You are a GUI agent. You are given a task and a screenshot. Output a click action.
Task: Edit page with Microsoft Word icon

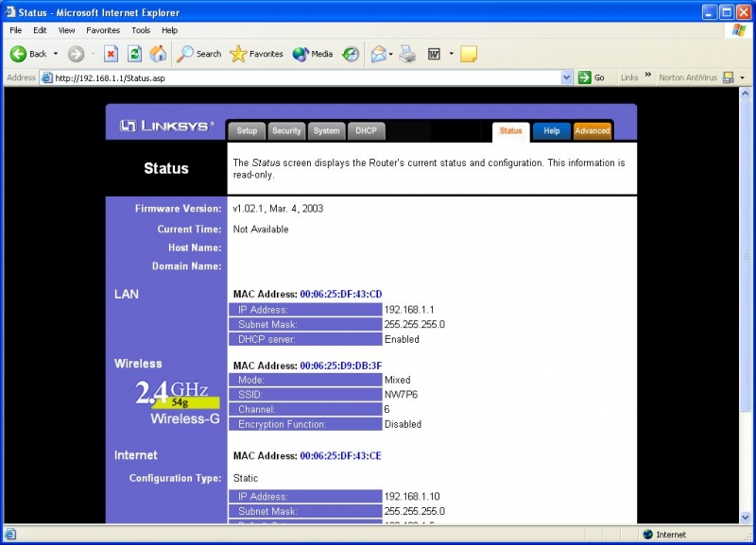(436, 54)
